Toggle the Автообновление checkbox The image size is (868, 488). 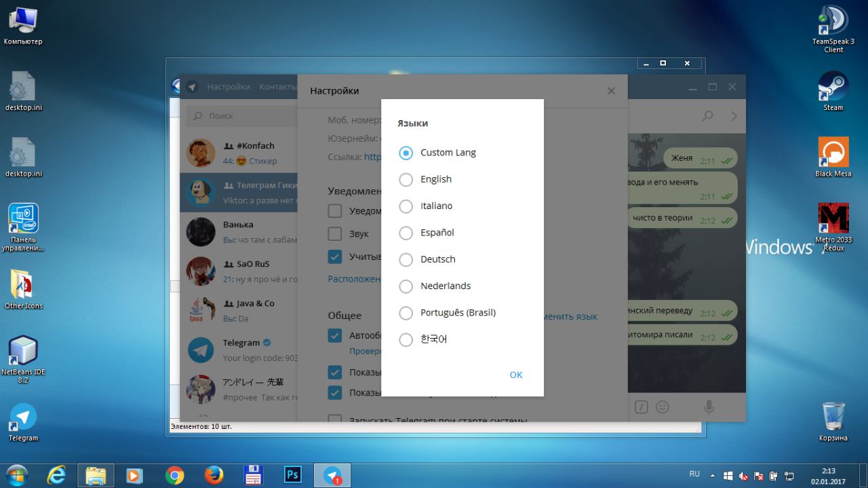pyautogui.click(x=334, y=335)
